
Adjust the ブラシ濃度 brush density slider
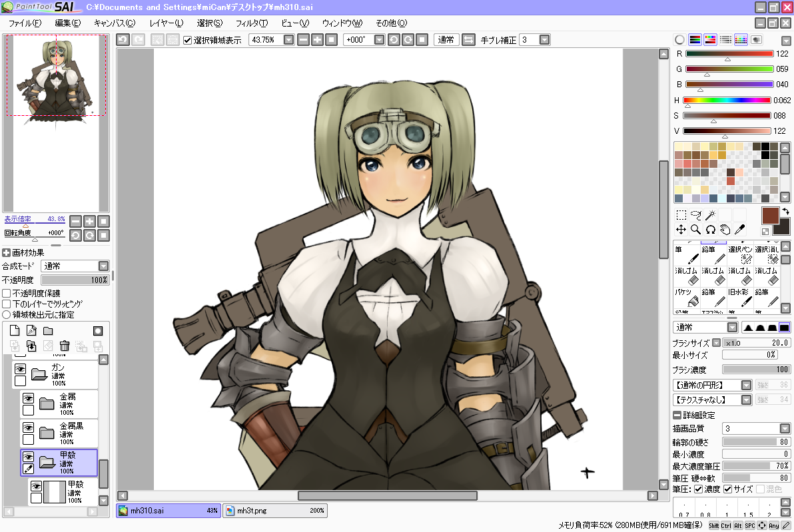(756, 370)
